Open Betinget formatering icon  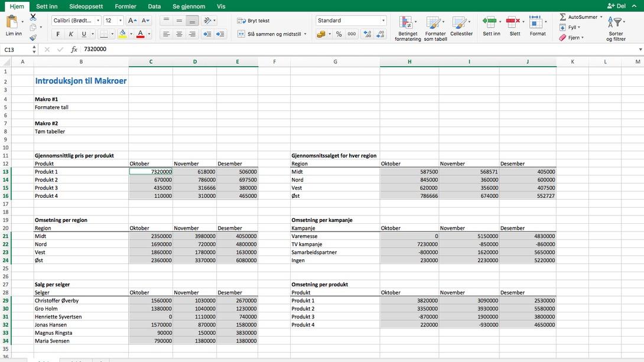click(x=406, y=22)
